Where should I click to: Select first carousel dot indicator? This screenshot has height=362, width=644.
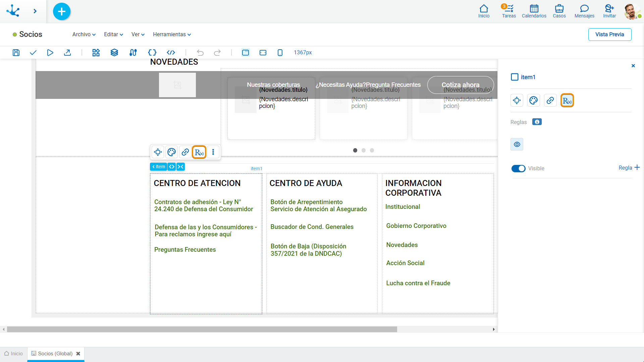pyautogui.click(x=355, y=150)
